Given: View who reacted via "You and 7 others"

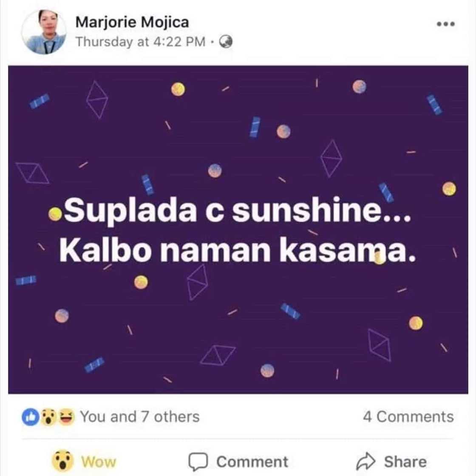Looking at the screenshot, I should [140, 417].
